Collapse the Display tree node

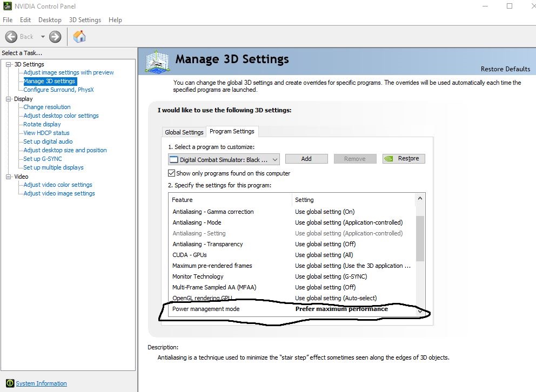(x=9, y=99)
